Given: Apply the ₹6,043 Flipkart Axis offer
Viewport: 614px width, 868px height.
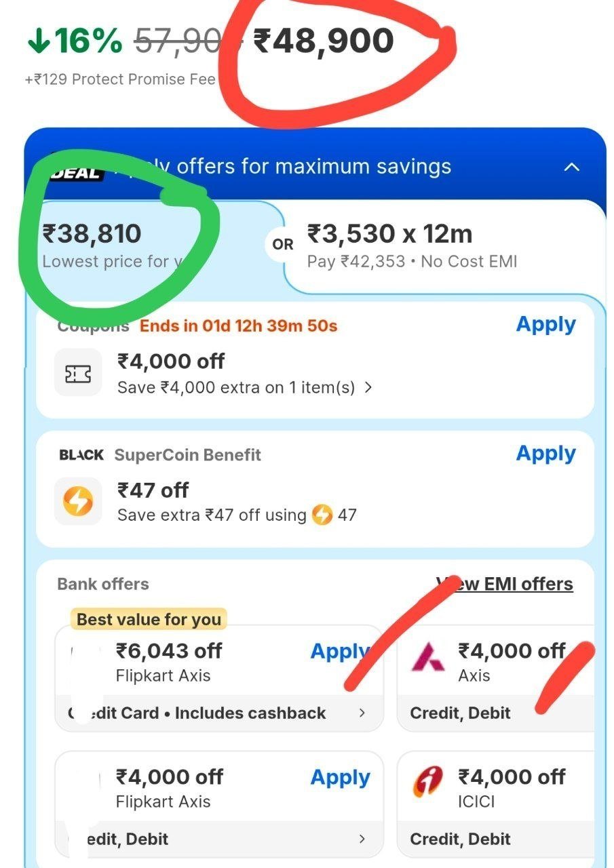Looking at the screenshot, I should coord(339,651).
